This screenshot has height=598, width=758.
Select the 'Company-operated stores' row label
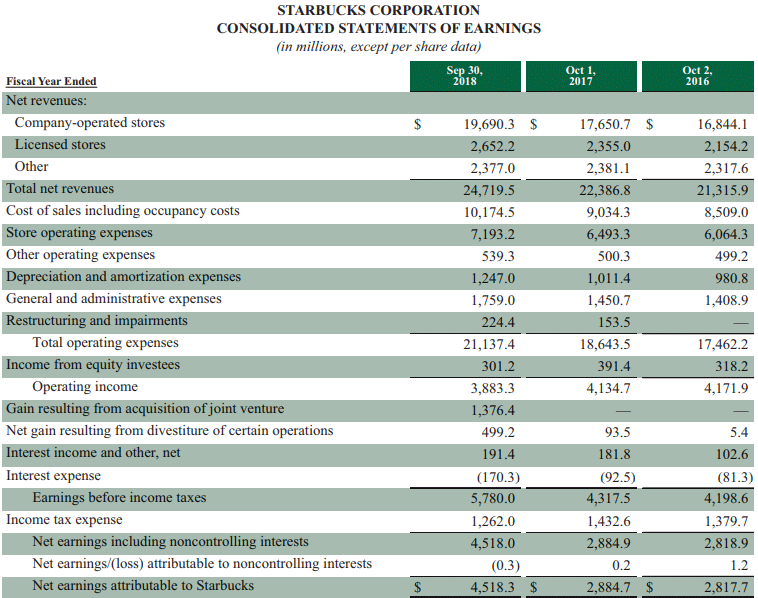tap(89, 123)
